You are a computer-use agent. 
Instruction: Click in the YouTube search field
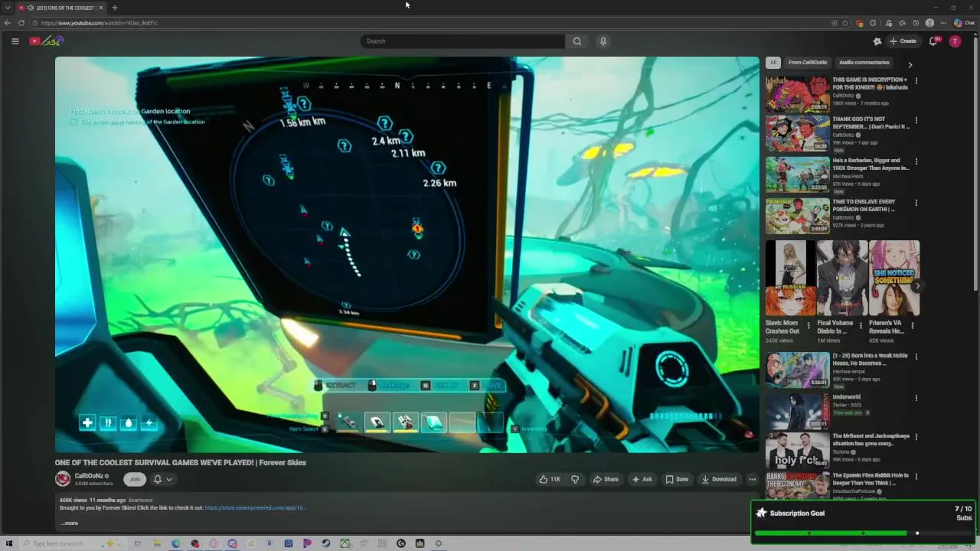tap(462, 41)
